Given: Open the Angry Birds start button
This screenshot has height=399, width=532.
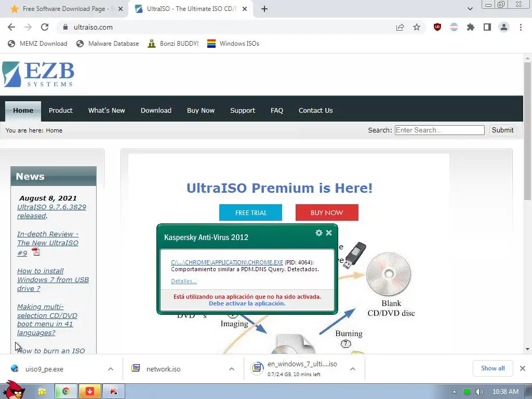Looking at the screenshot, I should pos(14,391).
